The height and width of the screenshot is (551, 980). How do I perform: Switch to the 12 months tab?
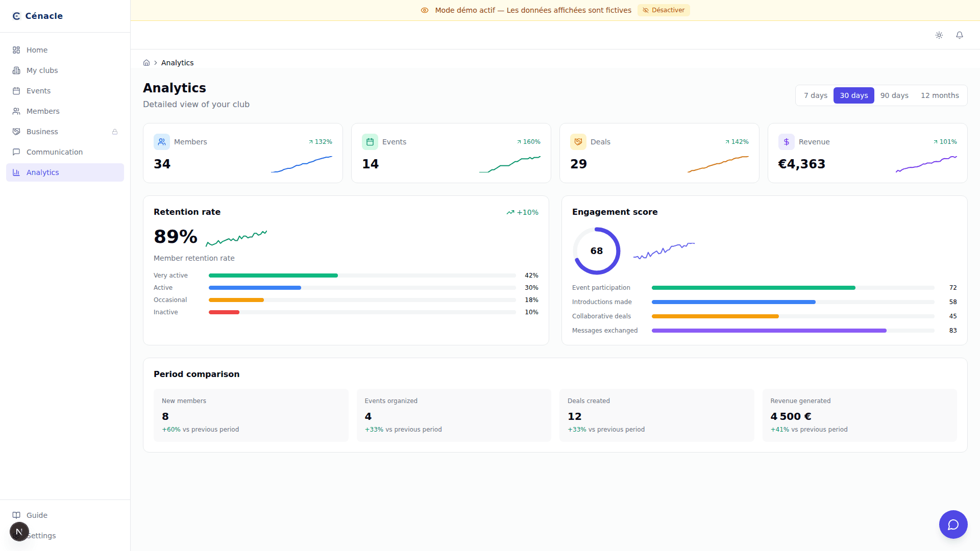(940, 95)
